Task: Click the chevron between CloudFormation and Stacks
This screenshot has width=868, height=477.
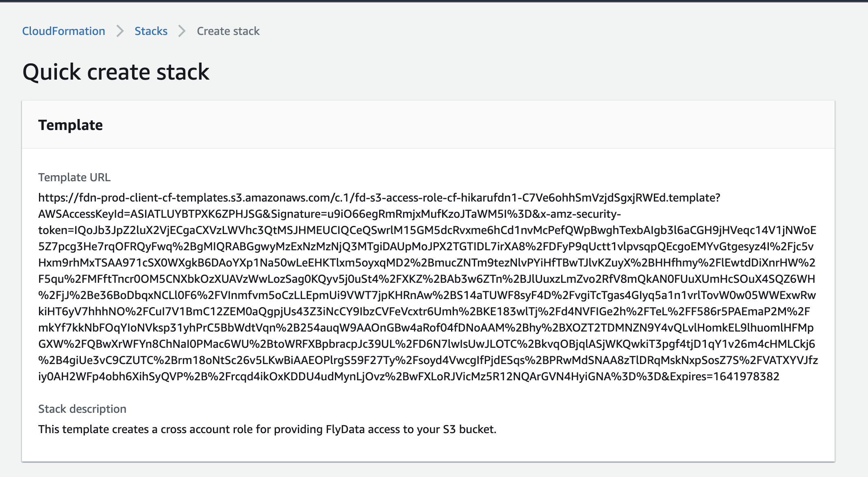Action: tap(120, 31)
